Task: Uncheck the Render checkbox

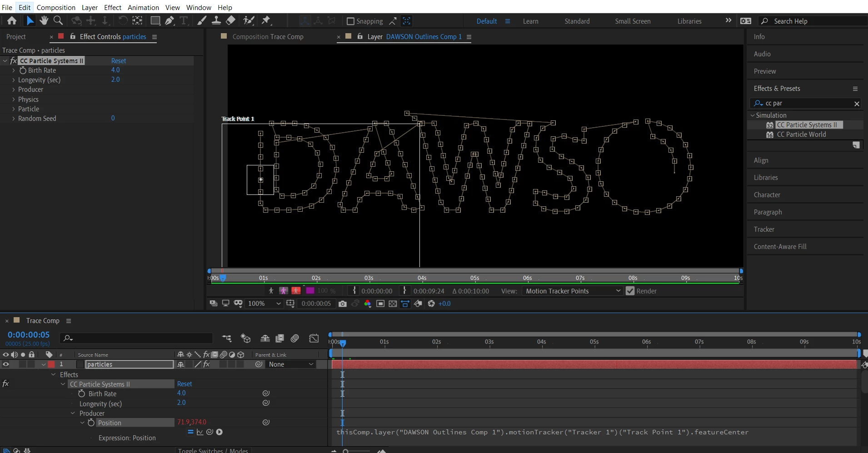Action: pos(630,291)
